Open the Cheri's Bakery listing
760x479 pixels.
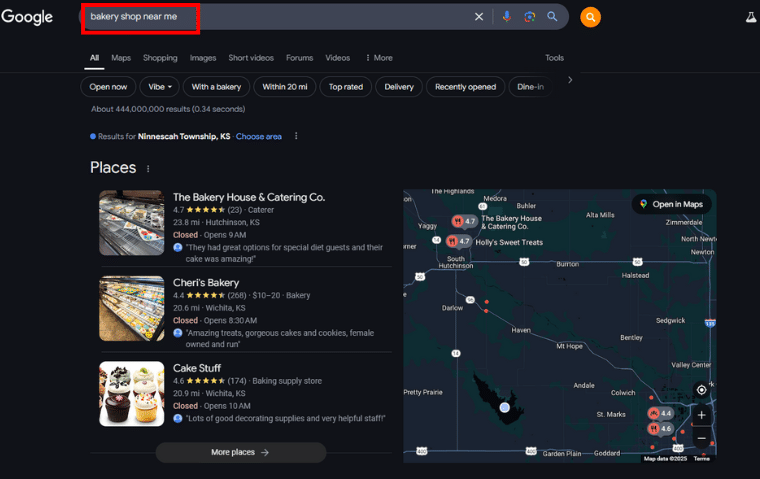coord(206,283)
